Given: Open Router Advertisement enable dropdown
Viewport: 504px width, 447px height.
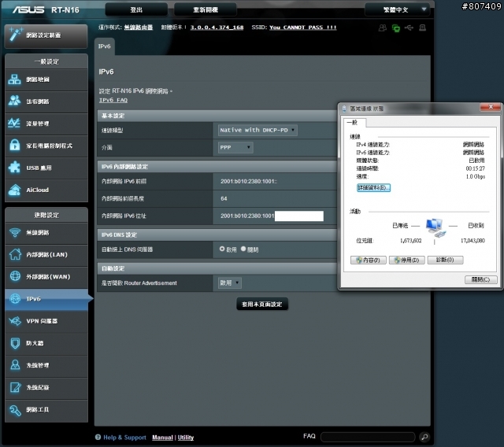Looking at the screenshot, I should pos(229,283).
